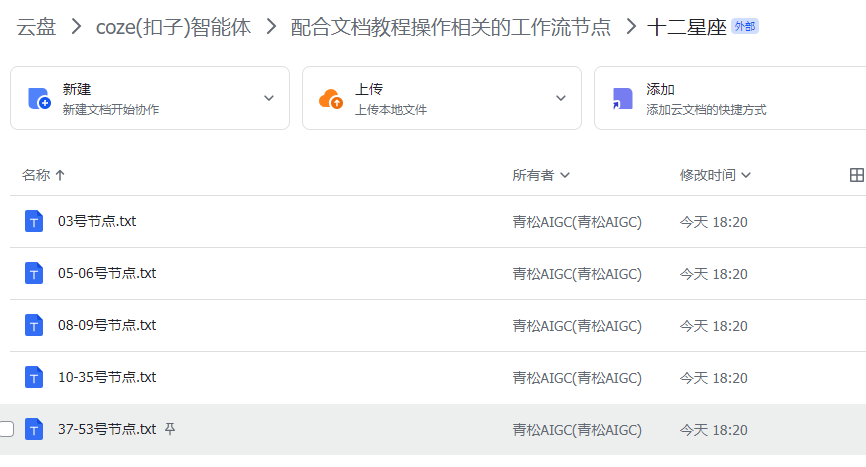
Task: Click the 新建 new document icon
Action: pyautogui.click(x=39, y=99)
